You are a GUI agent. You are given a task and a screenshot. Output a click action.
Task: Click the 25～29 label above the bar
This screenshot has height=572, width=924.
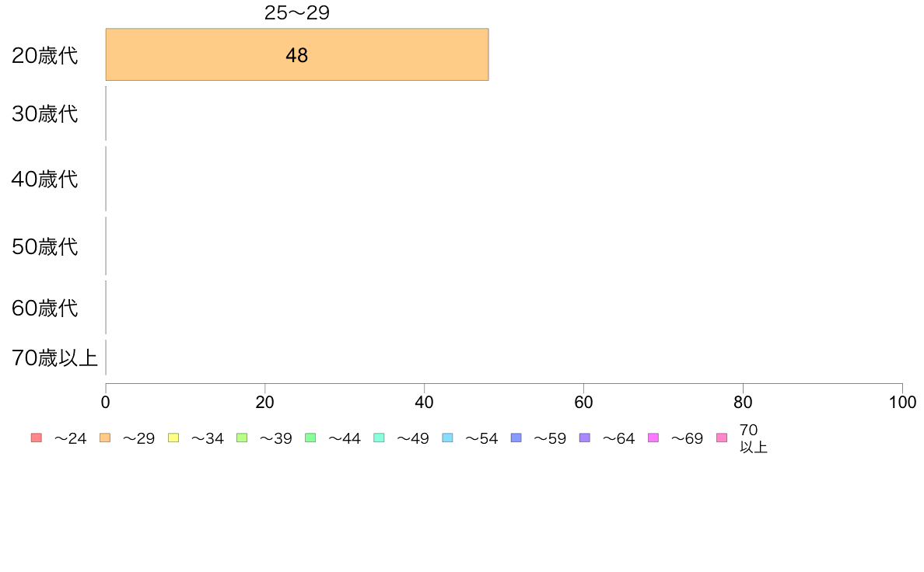(x=297, y=13)
